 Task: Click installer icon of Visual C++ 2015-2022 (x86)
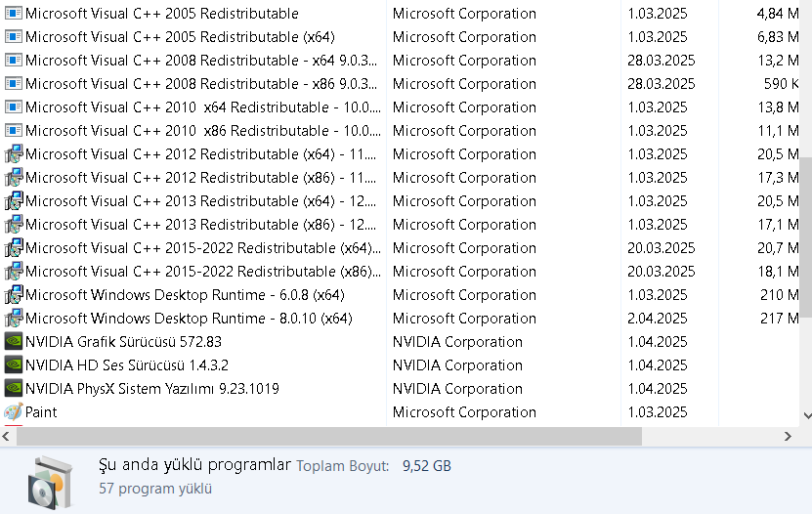click(14, 272)
